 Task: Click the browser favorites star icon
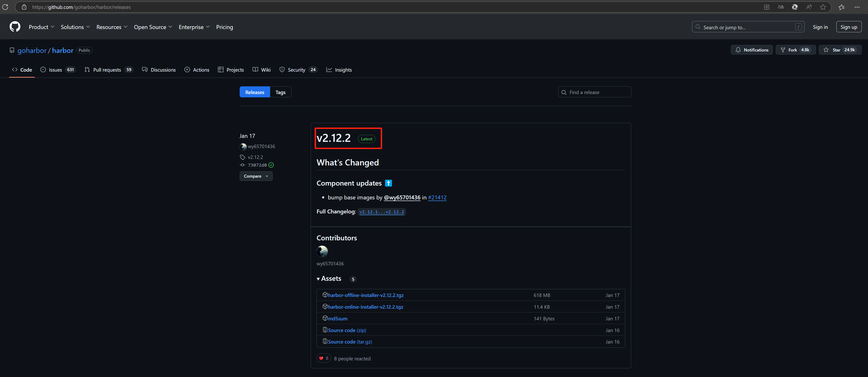pos(823,7)
